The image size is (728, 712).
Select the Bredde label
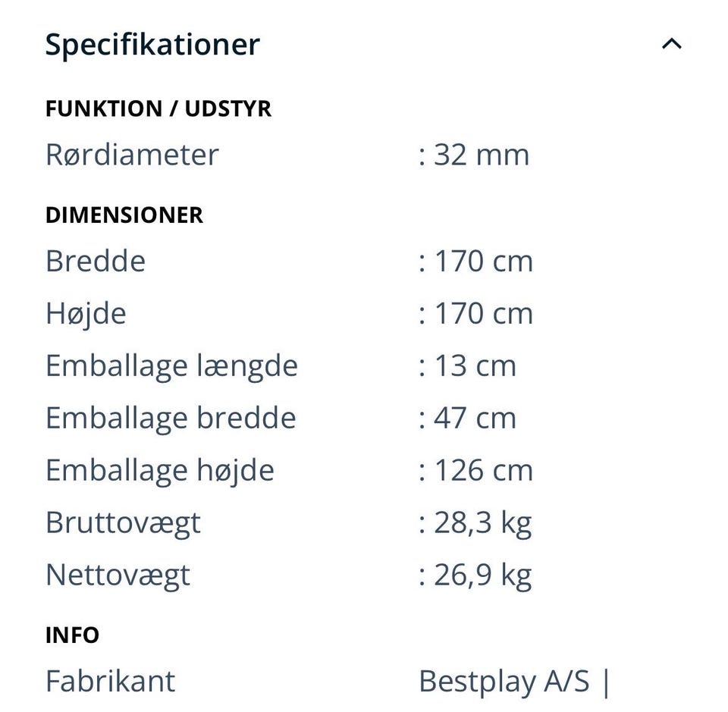tap(96, 261)
